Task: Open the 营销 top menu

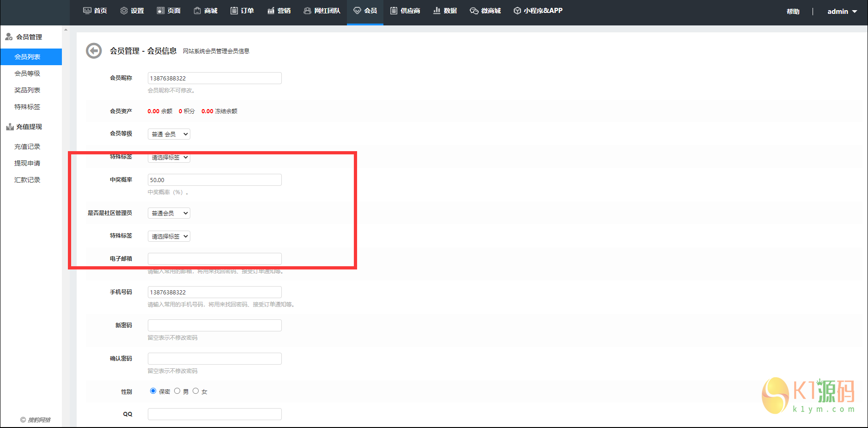Action: tap(279, 11)
